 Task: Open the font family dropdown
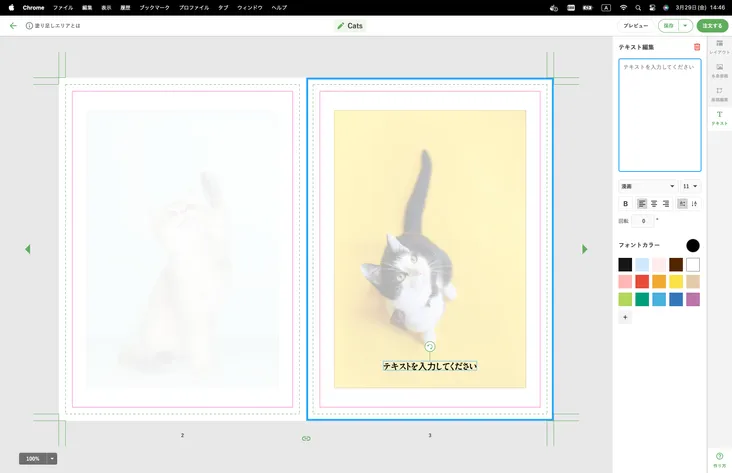[x=647, y=186]
